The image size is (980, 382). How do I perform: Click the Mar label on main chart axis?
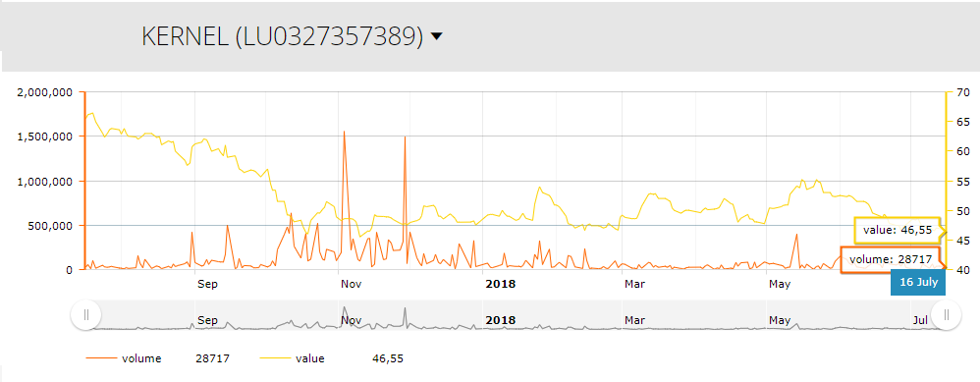pos(634,284)
